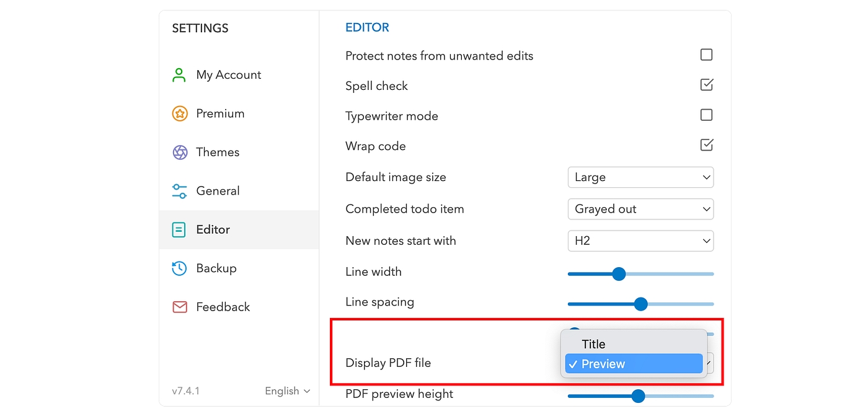Click the Line width slider handle
The width and height of the screenshot is (868, 419).
click(619, 274)
